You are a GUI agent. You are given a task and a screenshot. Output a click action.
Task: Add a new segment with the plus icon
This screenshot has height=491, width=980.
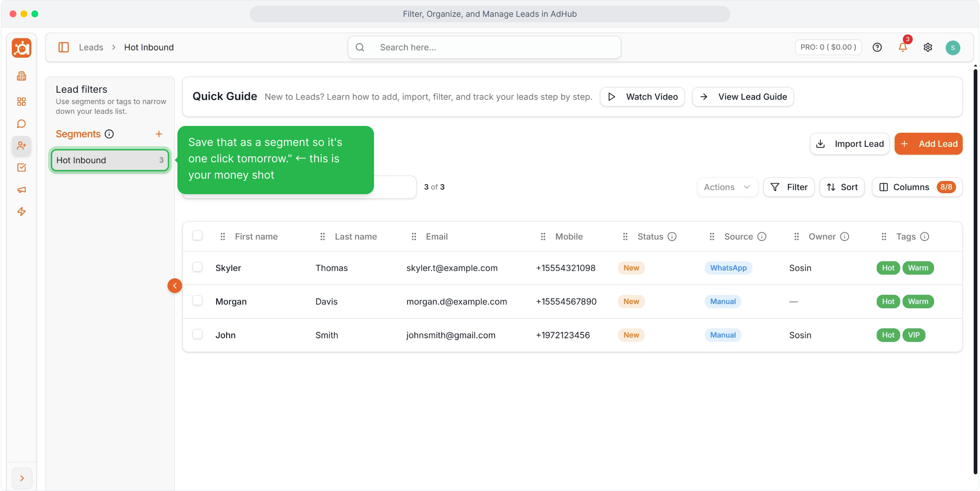159,134
